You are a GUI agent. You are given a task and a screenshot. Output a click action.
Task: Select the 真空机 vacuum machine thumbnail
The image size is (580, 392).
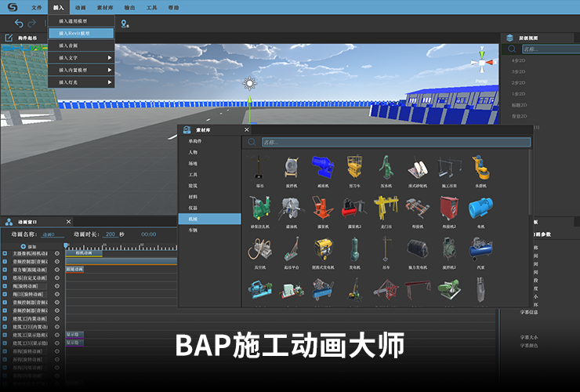(259, 249)
